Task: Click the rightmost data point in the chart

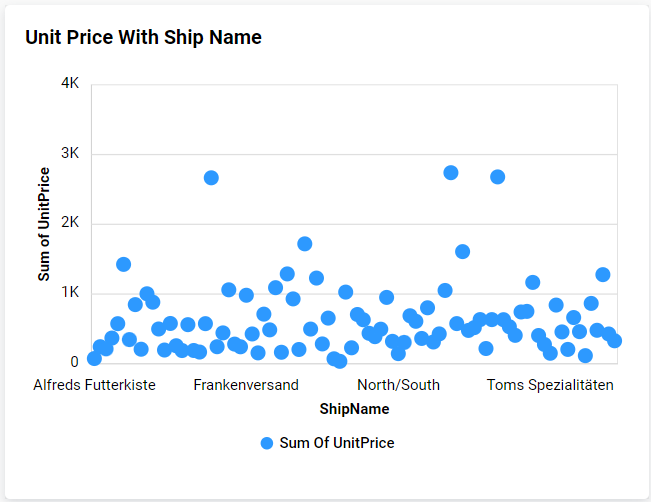Action: 614,340
